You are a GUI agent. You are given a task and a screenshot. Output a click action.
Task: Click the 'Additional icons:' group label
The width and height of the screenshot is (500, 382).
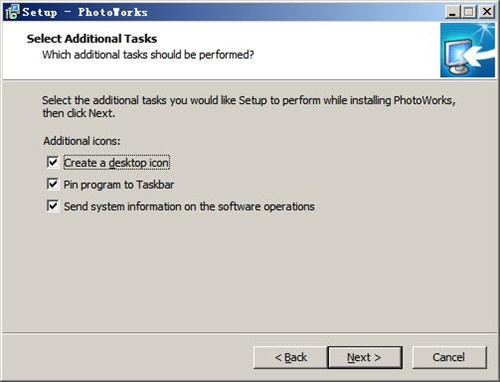tap(82, 141)
